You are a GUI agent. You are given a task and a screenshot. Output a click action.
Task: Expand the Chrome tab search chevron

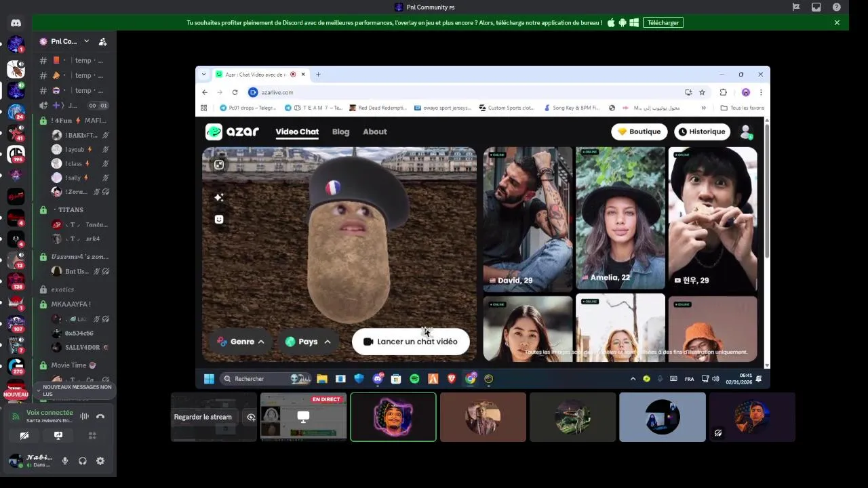click(x=203, y=75)
